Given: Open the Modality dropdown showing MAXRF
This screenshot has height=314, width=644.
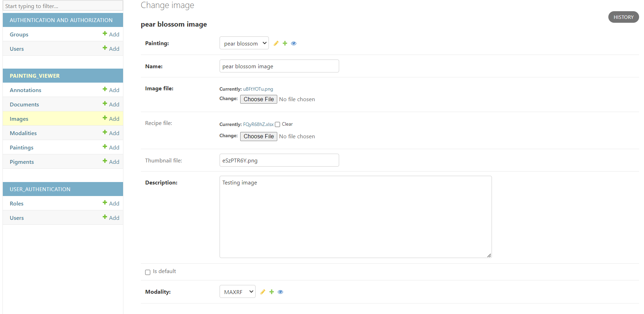Looking at the screenshot, I should pos(237,292).
